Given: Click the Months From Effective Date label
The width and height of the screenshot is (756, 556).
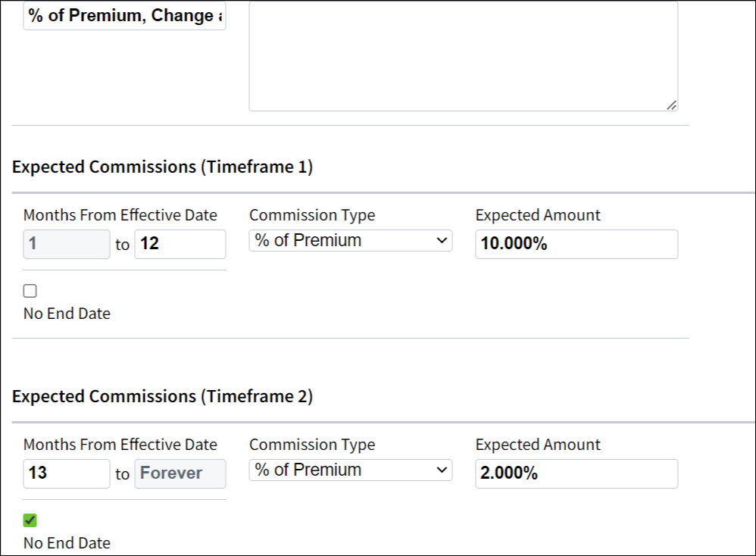Looking at the screenshot, I should (x=121, y=215).
